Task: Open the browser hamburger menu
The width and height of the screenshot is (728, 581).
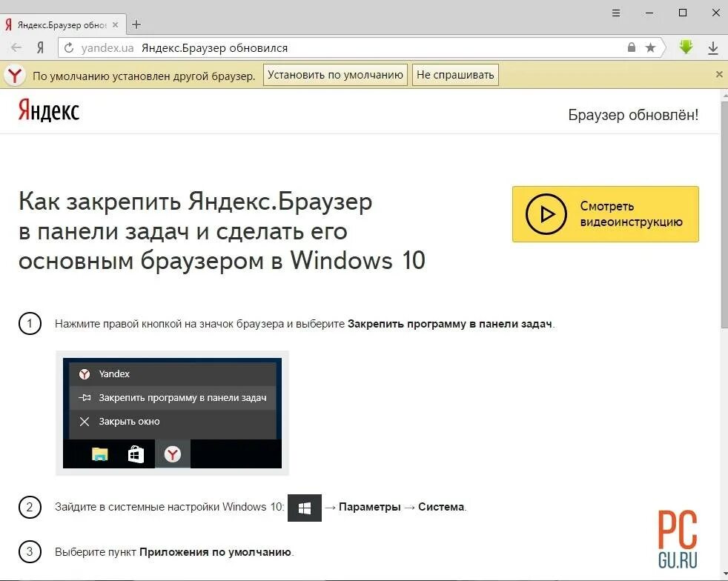Action: pos(615,13)
